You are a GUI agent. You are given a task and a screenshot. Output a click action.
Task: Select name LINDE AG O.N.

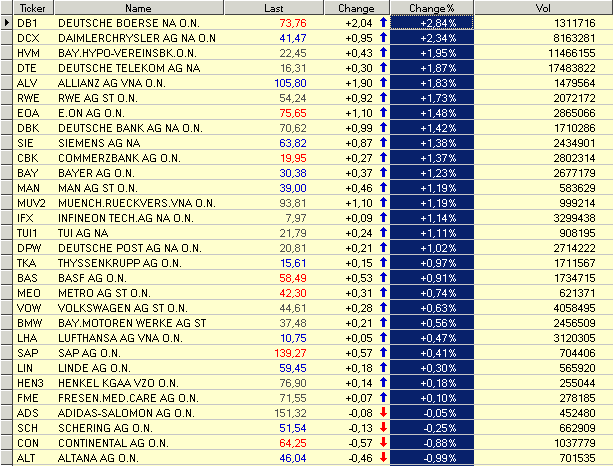click(x=94, y=368)
